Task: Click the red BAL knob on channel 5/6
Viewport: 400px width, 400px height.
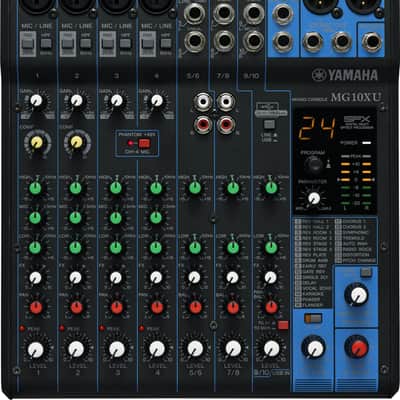Action: pyautogui.click(x=195, y=308)
